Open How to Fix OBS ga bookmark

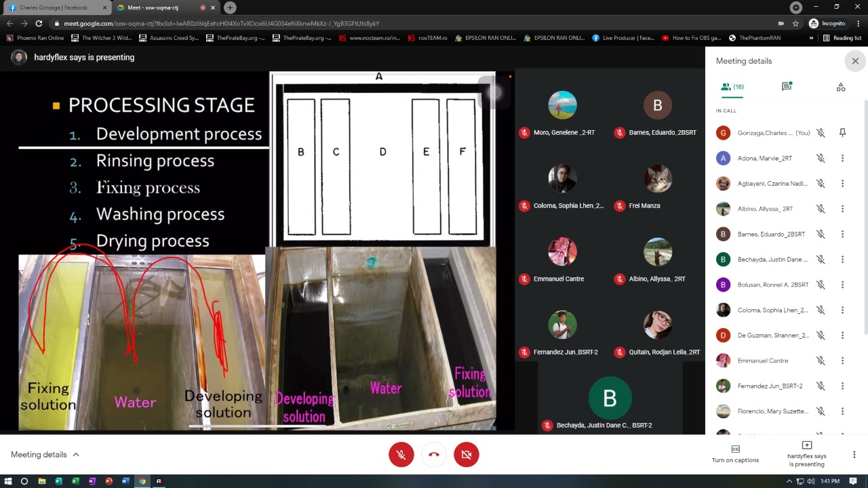point(692,38)
